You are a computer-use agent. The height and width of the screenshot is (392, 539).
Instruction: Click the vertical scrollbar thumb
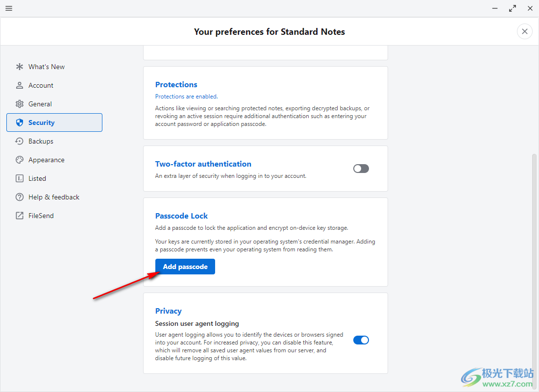pyautogui.click(x=534, y=271)
